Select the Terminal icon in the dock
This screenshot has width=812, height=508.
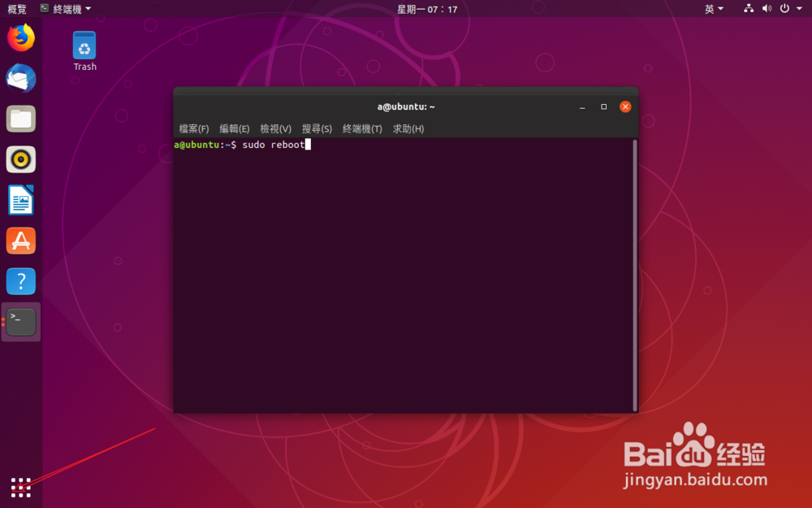click(21, 322)
